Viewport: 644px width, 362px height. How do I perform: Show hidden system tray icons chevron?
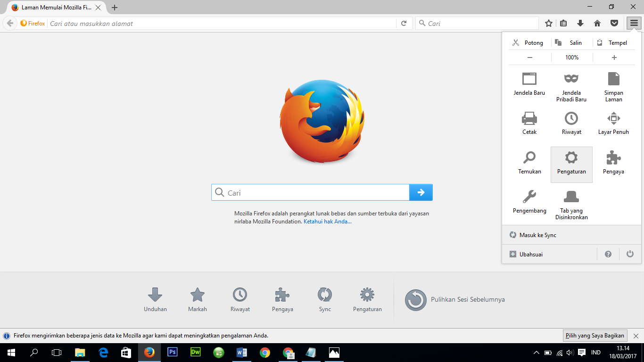[x=536, y=352]
